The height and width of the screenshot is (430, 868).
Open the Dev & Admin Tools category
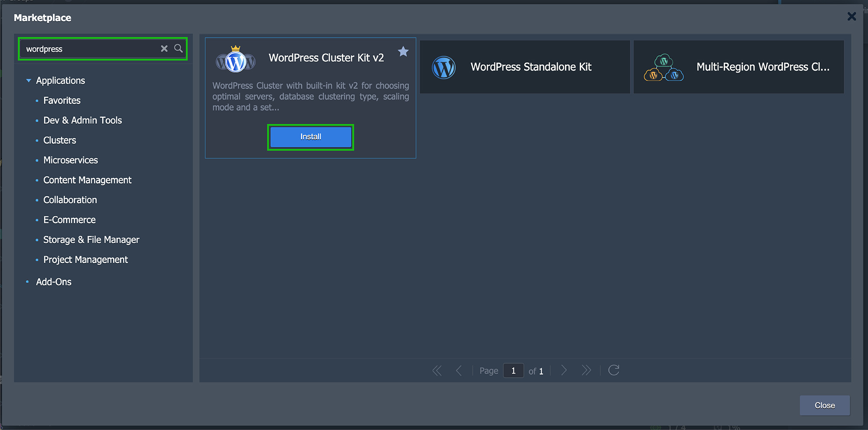click(x=82, y=120)
